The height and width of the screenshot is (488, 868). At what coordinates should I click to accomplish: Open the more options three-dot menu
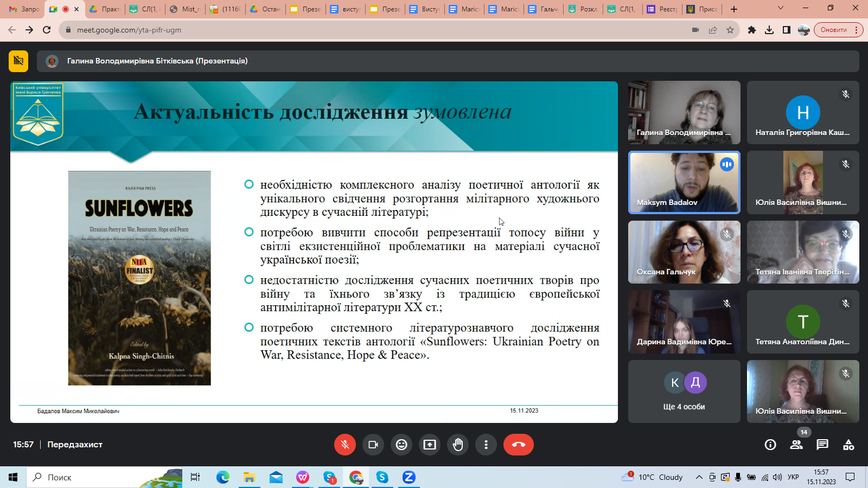(x=486, y=445)
